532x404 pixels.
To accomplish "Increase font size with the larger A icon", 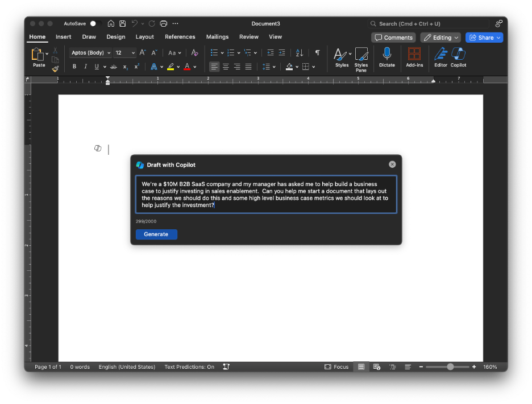I will 143,53.
